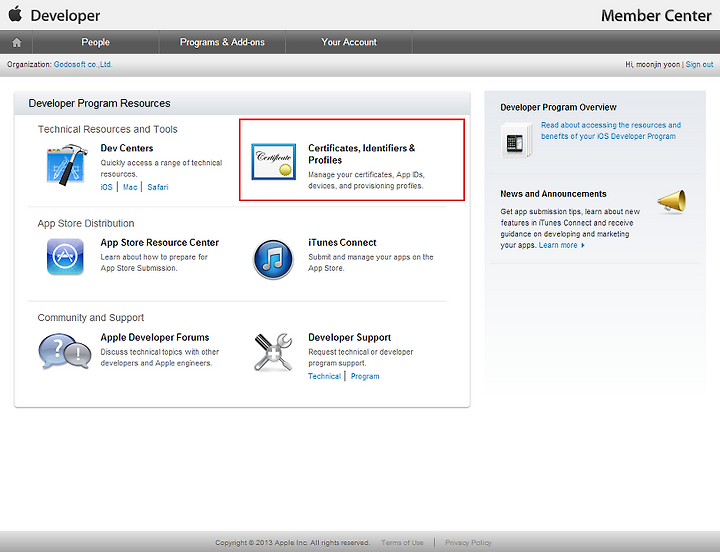
Task: Click 'Learn about how to prepare' description
Action: 154,262
